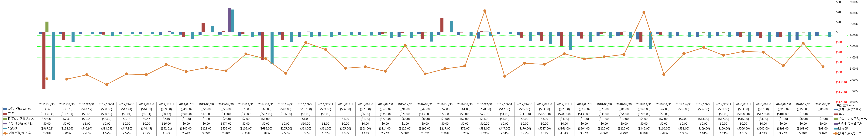Select the 5.30% ratio value
This screenshot has width=868, height=136.
pos(803,133)
